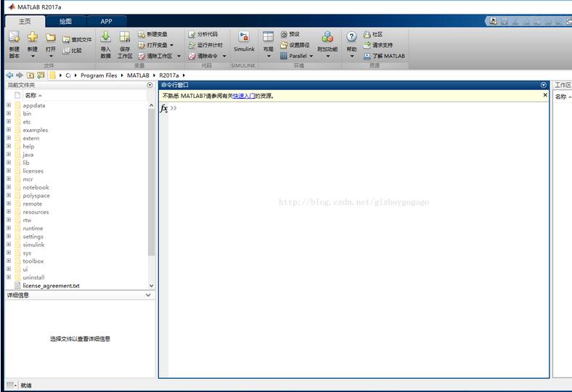This screenshot has width=572, height=392.
Task: Click Analyze Code (分析代码)
Action: (x=203, y=34)
